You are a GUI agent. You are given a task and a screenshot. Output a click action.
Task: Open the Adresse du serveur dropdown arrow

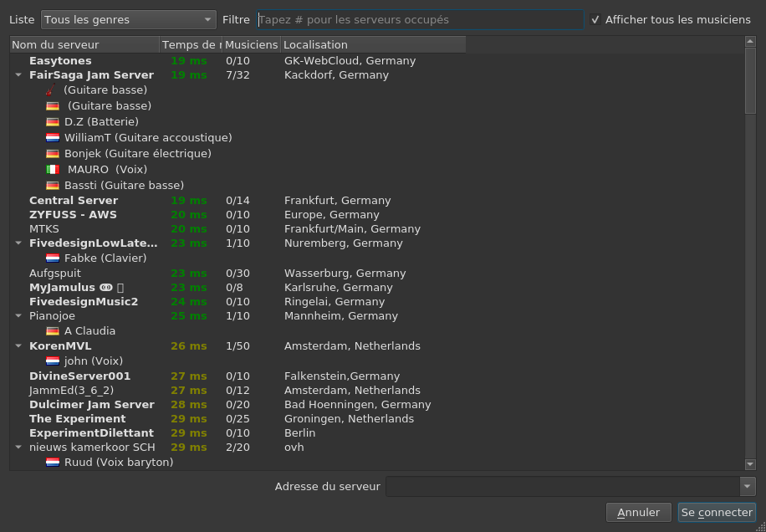[x=747, y=486]
